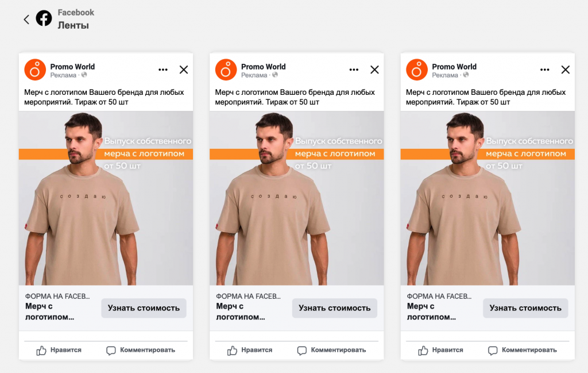The width and height of the screenshot is (588, 373).
Task: Click Promo World orange avatar on first ad
Action: tap(35, 70)
